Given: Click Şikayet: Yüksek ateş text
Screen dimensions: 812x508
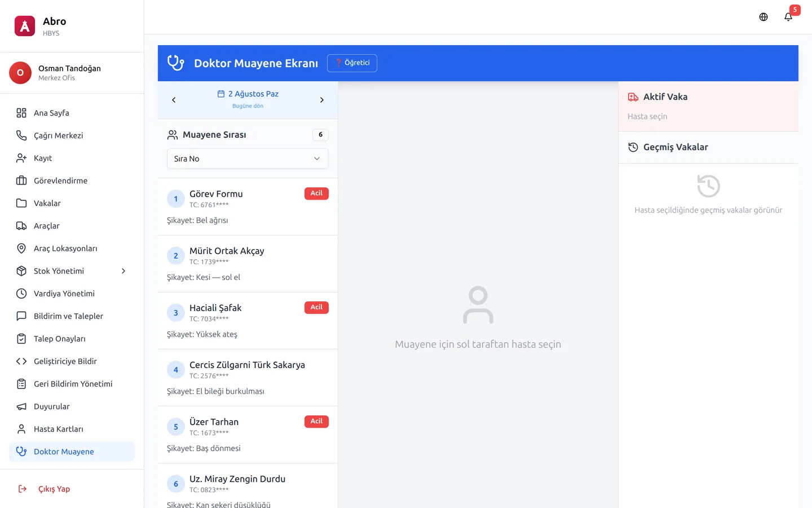Looking at the screenshot, I should click(x=202, y=334).
